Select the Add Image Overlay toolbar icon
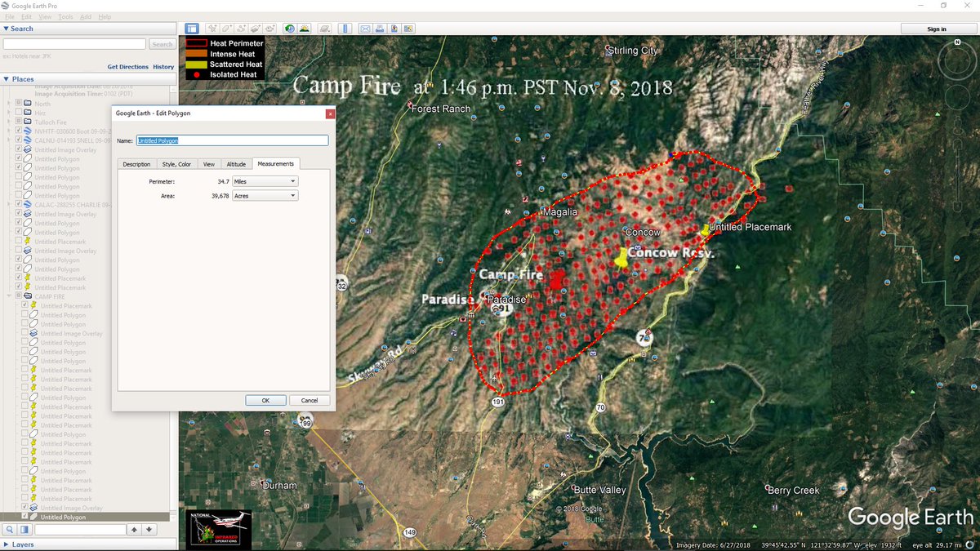 (256, 29)
